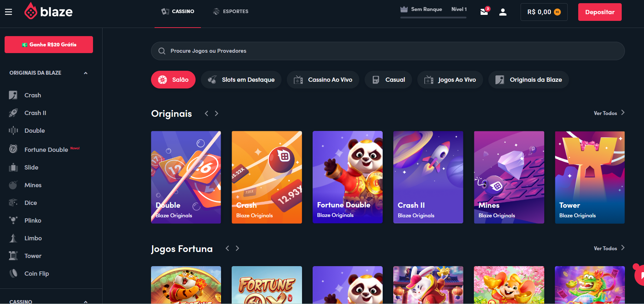Focus the Procure Jogos ou Provedores field

point(388,51)
